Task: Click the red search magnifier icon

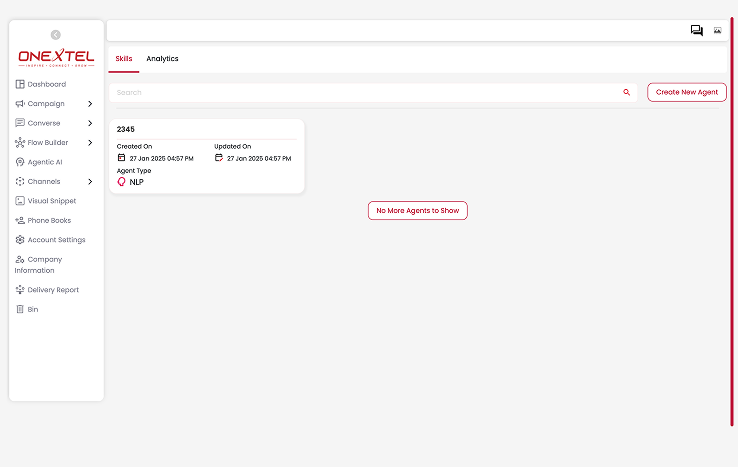Action: (627, 92)
